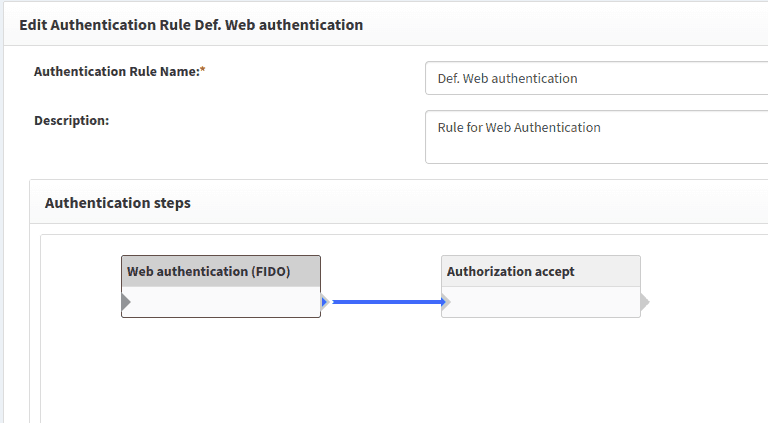Click the FIDO node's gray input port
The height and width of the screenshot is (423, 768).
pos(125,302)
